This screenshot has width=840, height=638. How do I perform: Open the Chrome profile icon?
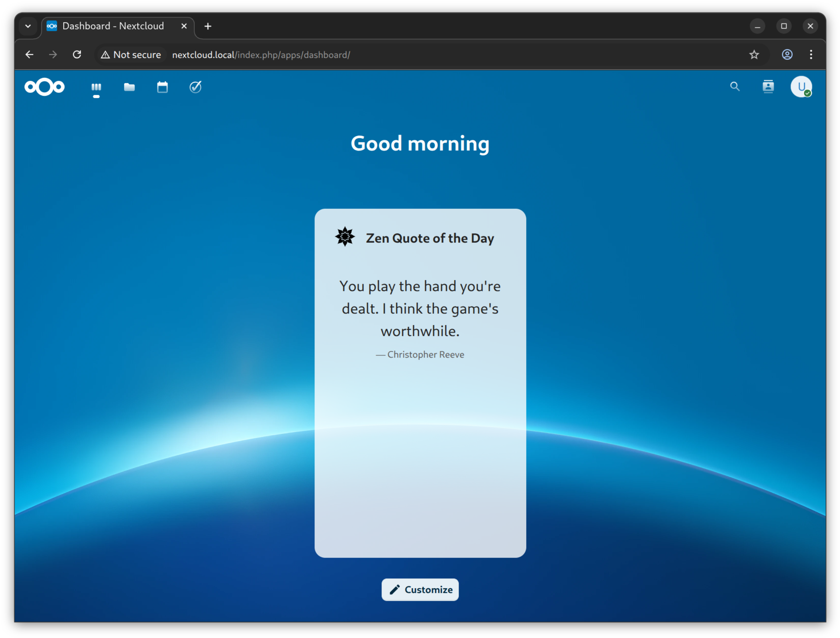[787, 55]
